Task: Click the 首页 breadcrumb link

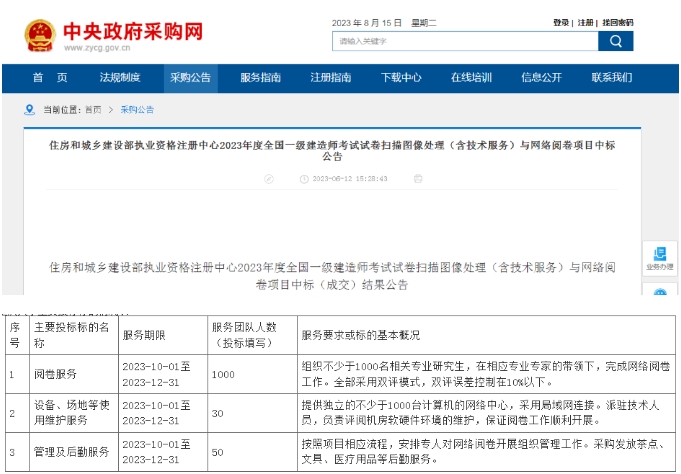Action: (93, 110)
